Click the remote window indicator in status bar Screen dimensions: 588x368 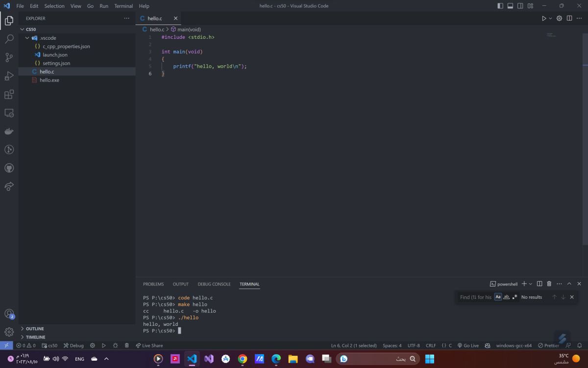(x=6, y=345)
